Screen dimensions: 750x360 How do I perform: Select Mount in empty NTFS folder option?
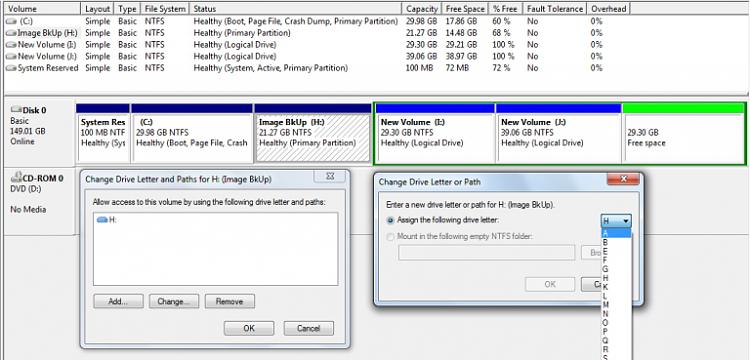(x=390, y=237)
